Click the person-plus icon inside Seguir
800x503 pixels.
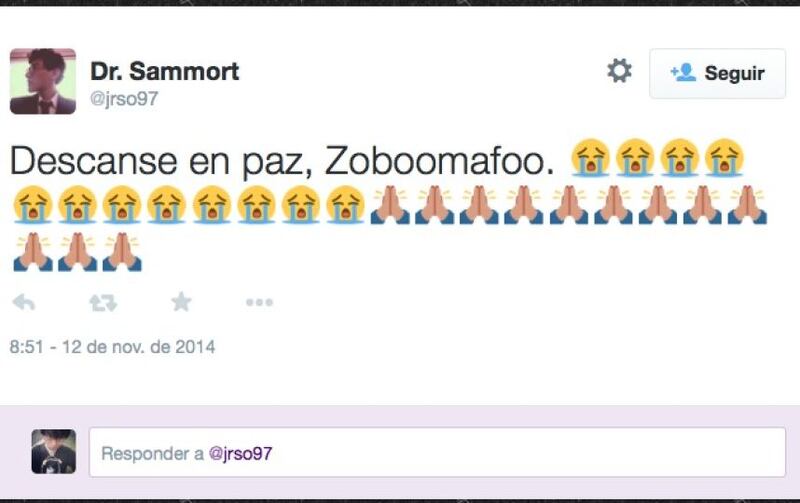[683, 72]
